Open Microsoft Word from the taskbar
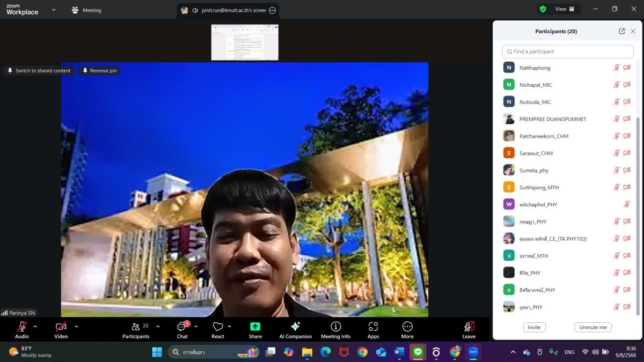644x362 pixels. click(x=399, y=352)
